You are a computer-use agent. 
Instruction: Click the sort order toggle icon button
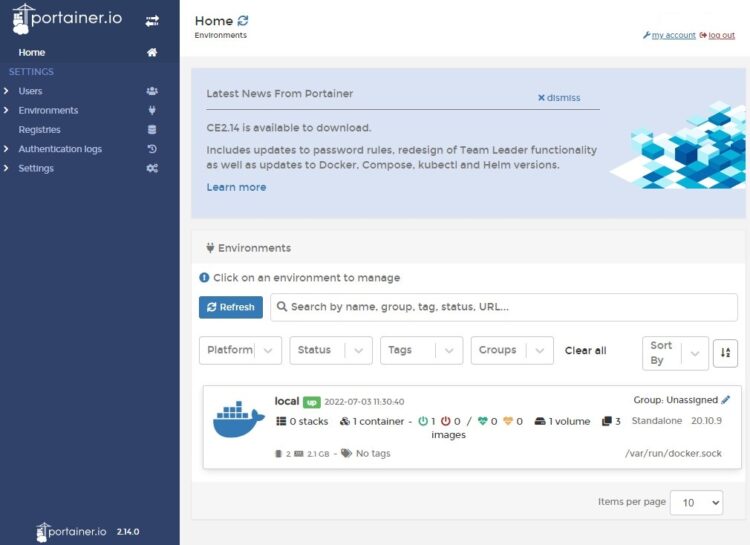pos(725,353)
